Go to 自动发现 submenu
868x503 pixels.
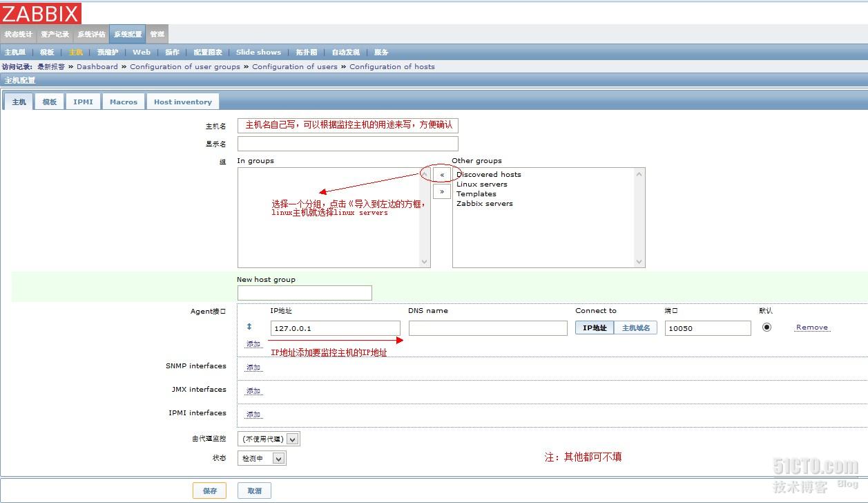tap(346, 52)
